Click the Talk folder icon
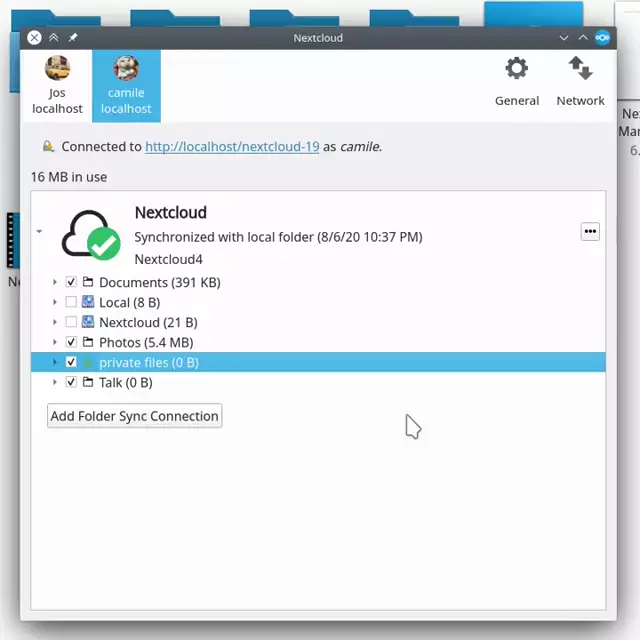This screenshot has height=640, width=640. [x=88, y=382]
